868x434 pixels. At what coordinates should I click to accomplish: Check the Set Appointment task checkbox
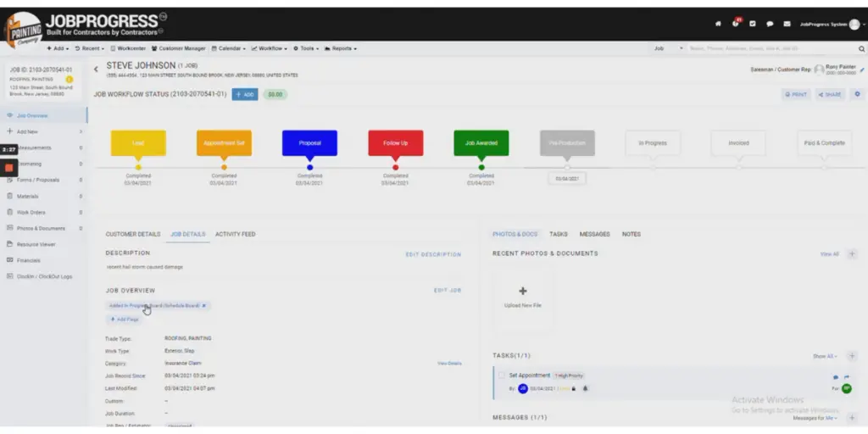502,375
